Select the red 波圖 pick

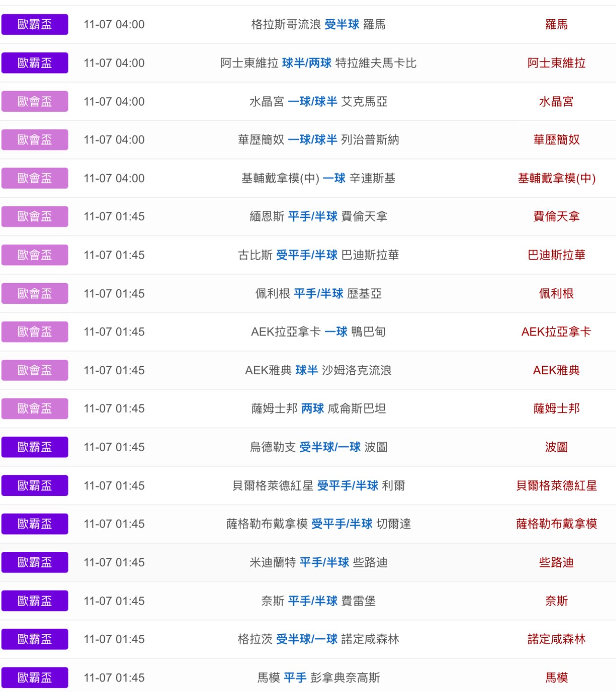[x=556, y=447]
